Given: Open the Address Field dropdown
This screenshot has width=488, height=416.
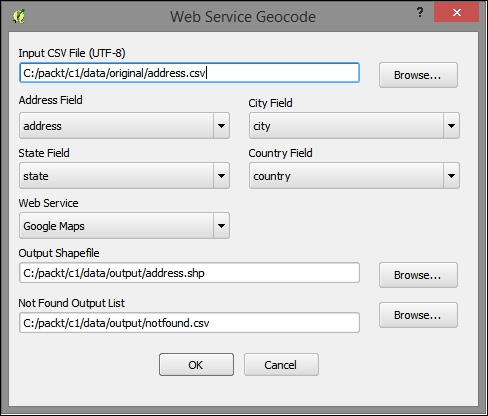Looking at the screenshot, I should [124, 126].
